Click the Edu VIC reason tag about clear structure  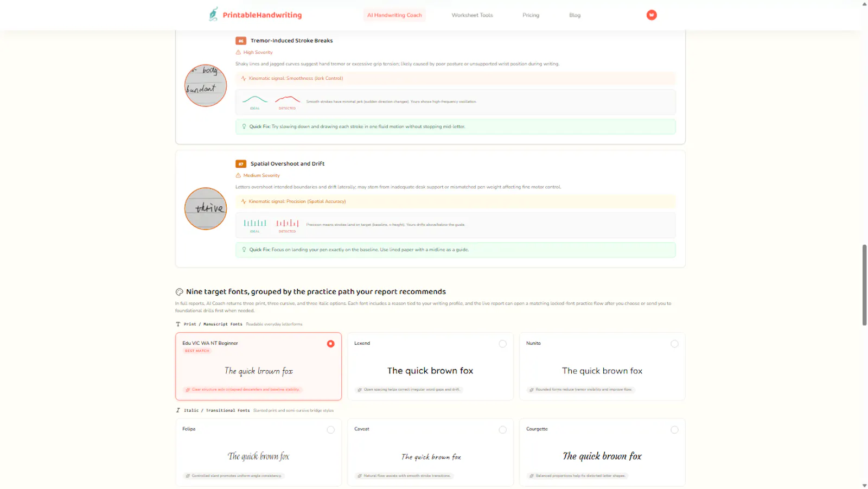[x=242, y=390]
